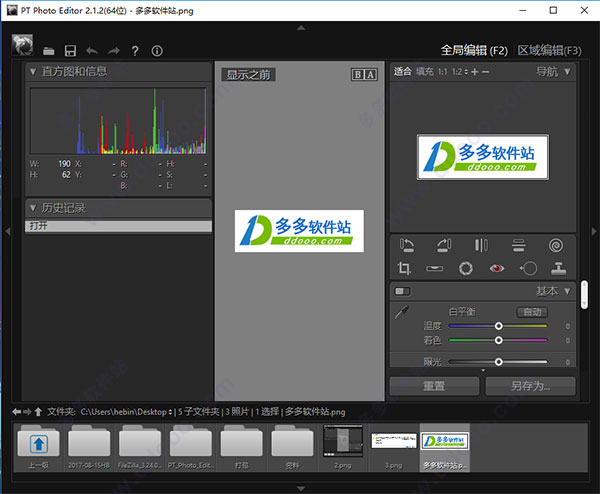The height and width of the screenshot is (494, 600).
Task: Select the Straighten level tool
Action: click(435, 268)
